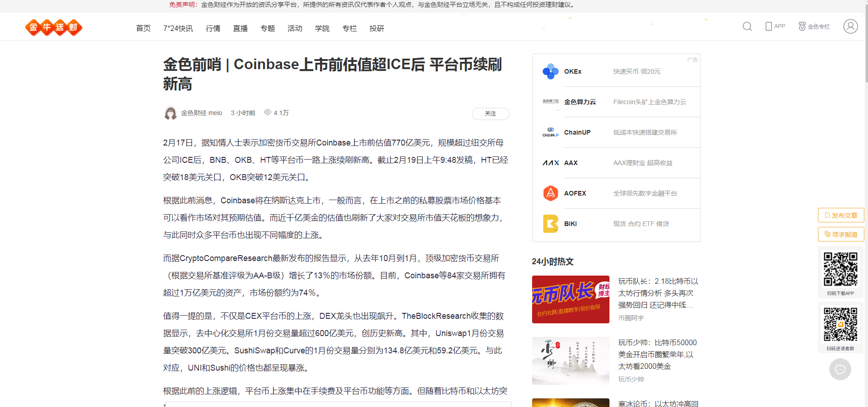
Task: Click the 金色算力云 logo icon
Action: pyautogui.click(x=550, y=102)
